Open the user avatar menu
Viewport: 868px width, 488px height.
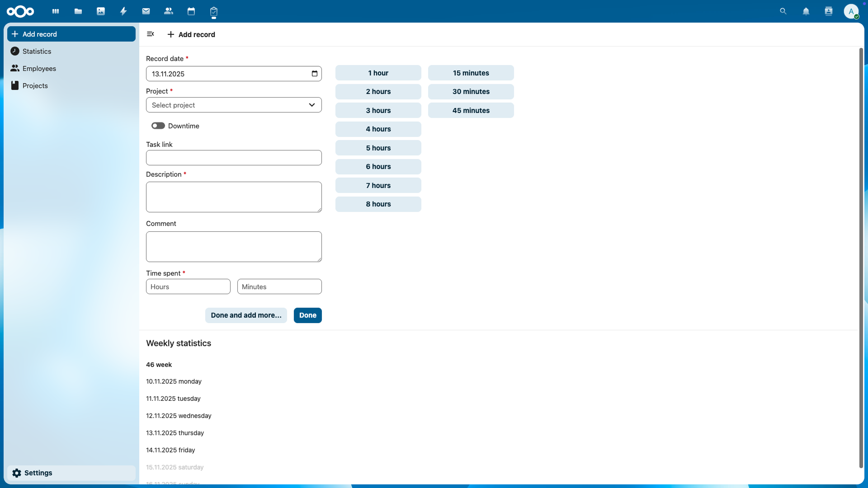[x=851, y=11]
